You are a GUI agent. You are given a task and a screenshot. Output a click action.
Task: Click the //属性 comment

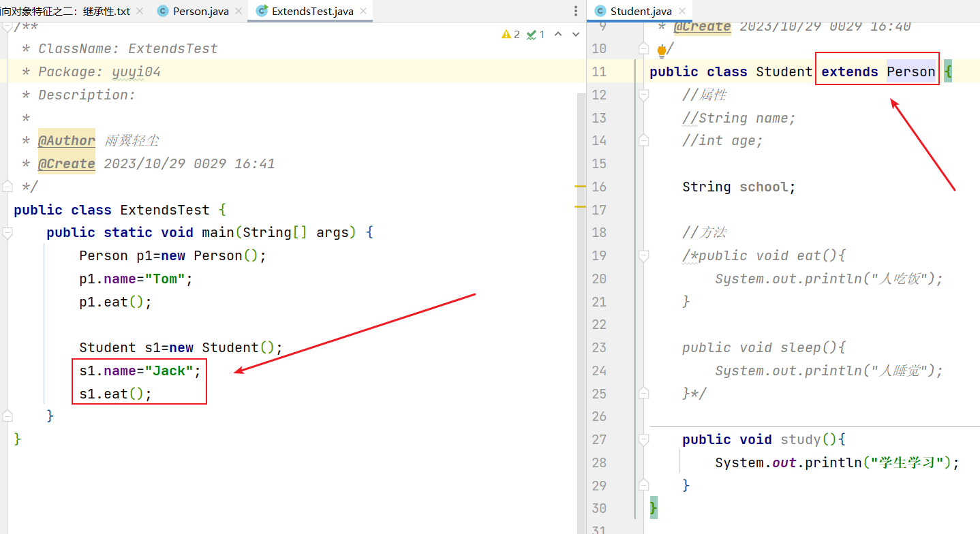704,95
